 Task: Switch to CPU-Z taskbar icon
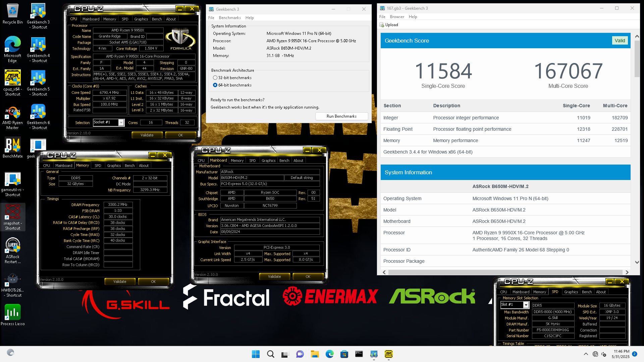(x=388, y=354)
